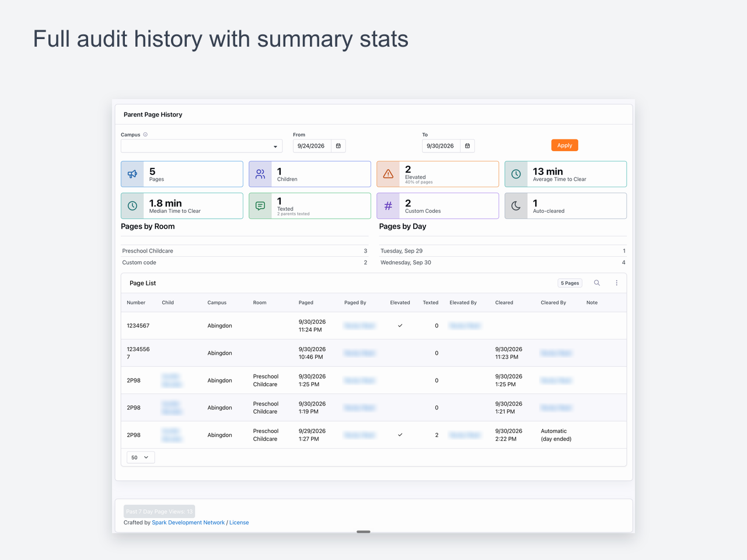Click the elevated checkmark in 9/29/2026 row
The image size is (747, 560).
click(400, 435)
